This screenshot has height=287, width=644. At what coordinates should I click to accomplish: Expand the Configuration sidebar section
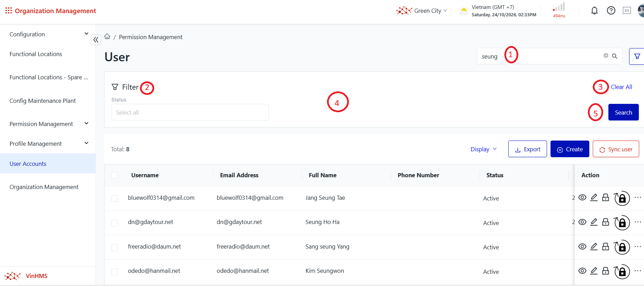click(48, 34)
